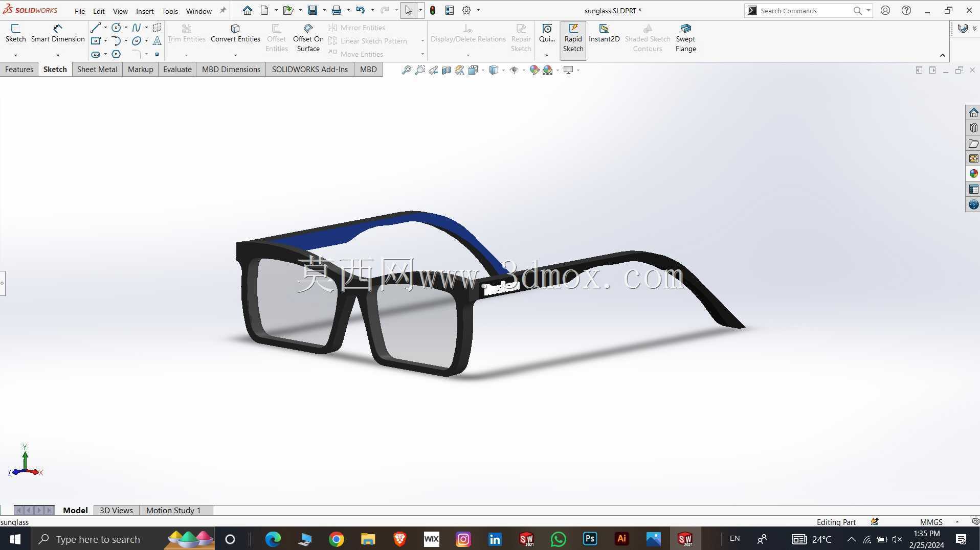This screenshot has width=980, height=550.
Task: Click the Smart Dimension tool
Action: [58, 33]
